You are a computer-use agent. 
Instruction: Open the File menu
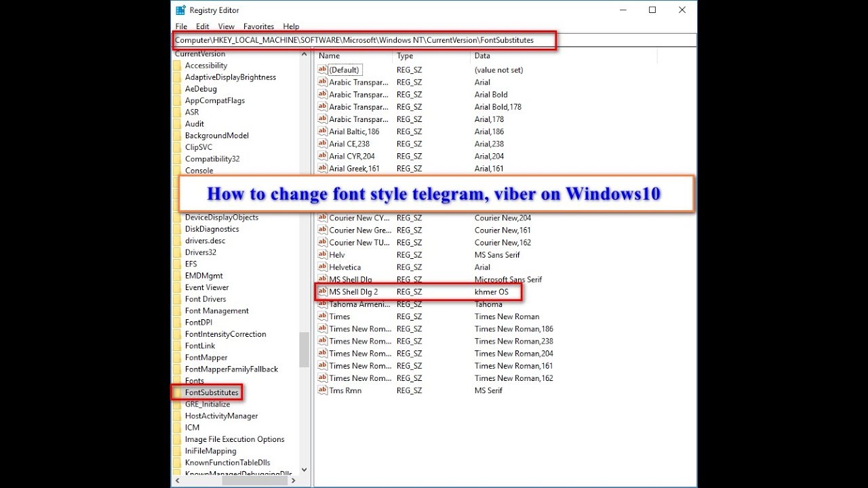click(181, 26)
